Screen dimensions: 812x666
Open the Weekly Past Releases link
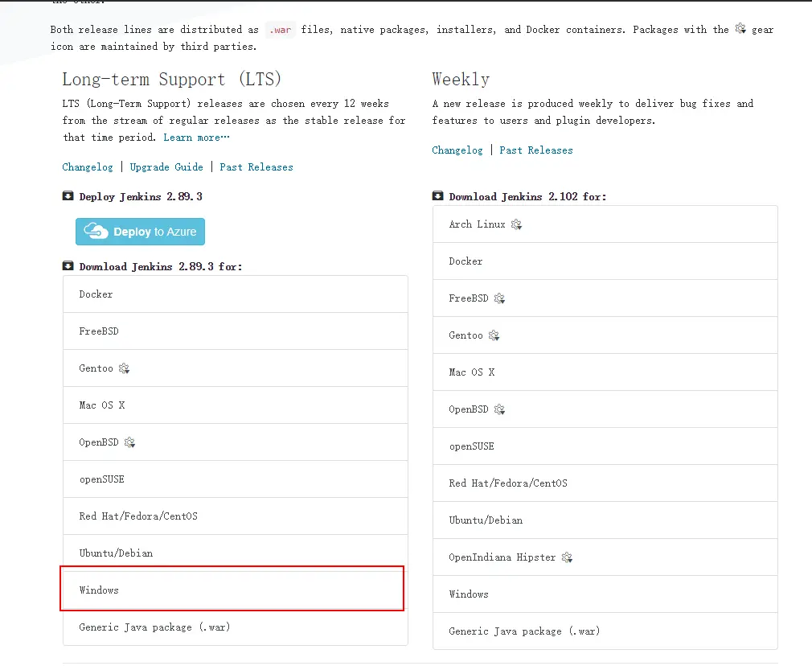[x=536, y=150]
